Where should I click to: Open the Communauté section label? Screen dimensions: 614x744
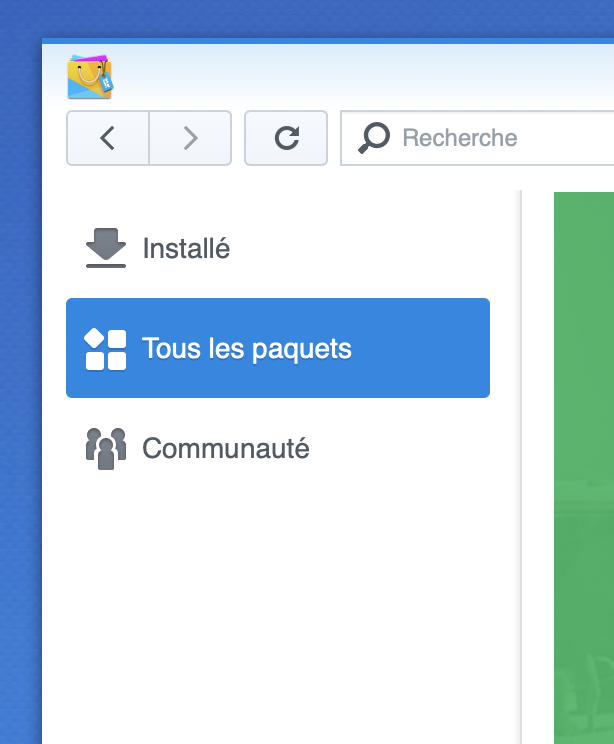pos(226,448)
